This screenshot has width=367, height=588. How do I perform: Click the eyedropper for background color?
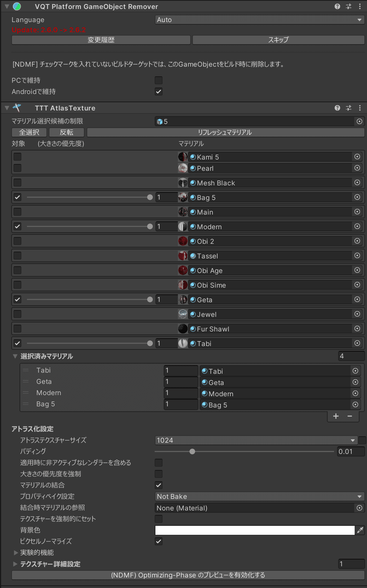point(360,530)
